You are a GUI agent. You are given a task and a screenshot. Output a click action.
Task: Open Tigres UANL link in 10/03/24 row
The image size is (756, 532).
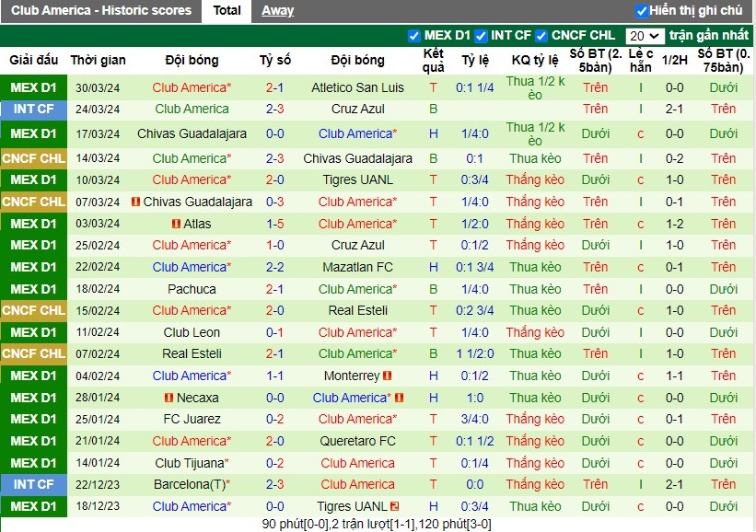click(358, 179)
